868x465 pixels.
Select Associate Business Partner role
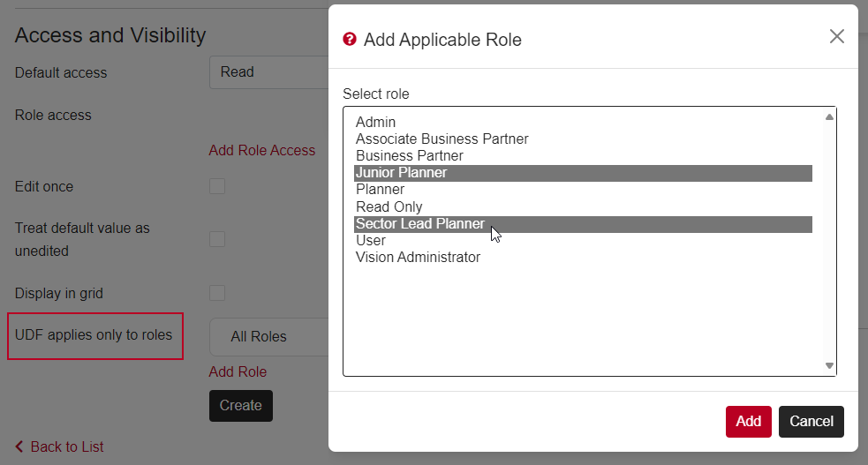click(583, 139)
